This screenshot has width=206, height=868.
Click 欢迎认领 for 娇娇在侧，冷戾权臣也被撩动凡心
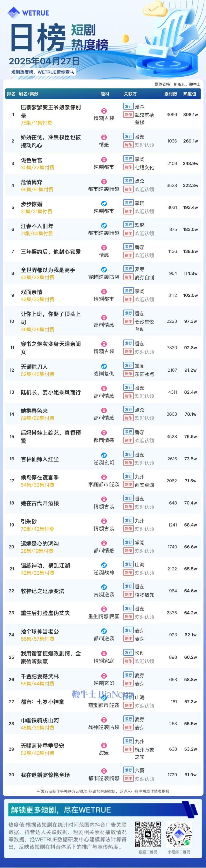click(144, 145)
